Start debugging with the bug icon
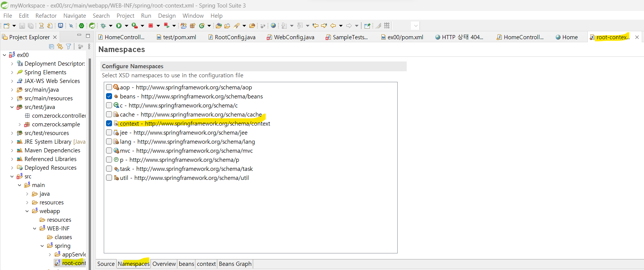Image resolution: width=644 pixels, height=270 pixels. (x=103, y=26)
